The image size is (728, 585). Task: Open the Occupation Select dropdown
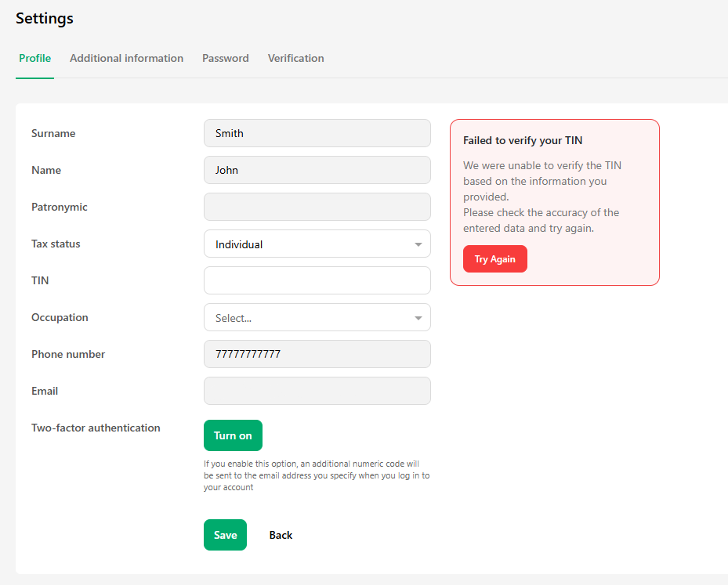coord(317,317)
